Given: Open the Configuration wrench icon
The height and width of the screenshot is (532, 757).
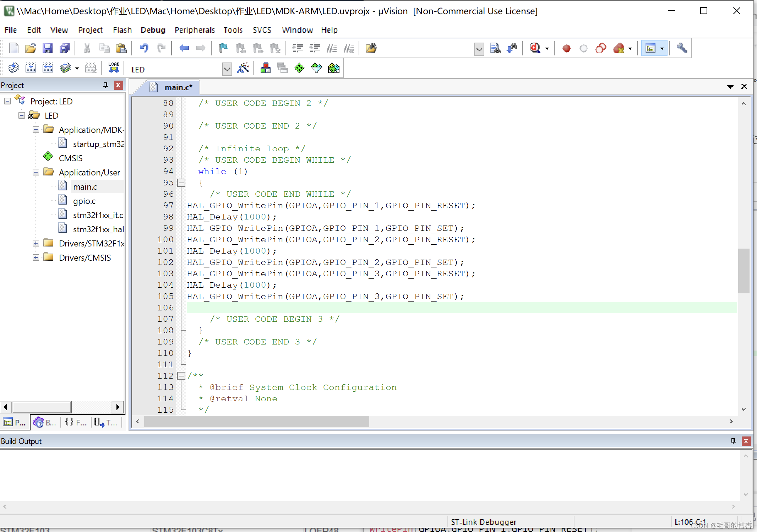Looking at the screenshot, I should tap(681, 48).
